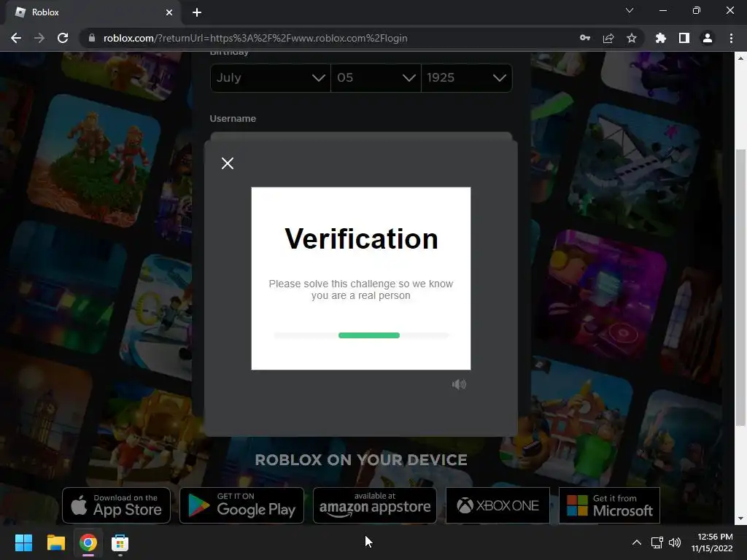747x560 pixels.
Task: Click the 'Please solve this challenge' message
Action: (x=361, y=289)
